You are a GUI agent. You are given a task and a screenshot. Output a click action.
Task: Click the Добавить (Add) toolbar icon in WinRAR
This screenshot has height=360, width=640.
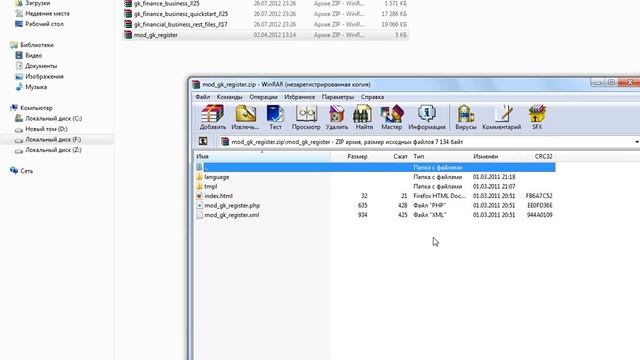pos(213,117)
